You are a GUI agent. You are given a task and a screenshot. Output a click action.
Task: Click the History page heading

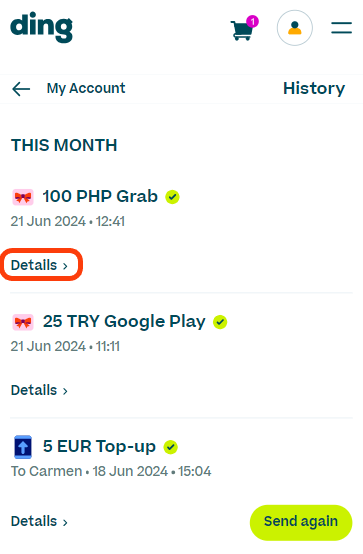click(x=314, y=88)
